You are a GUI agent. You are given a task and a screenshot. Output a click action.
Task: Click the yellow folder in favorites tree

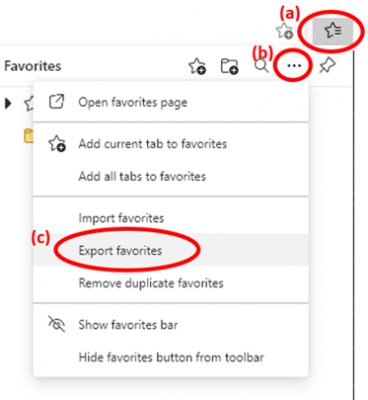coord(29,136)
